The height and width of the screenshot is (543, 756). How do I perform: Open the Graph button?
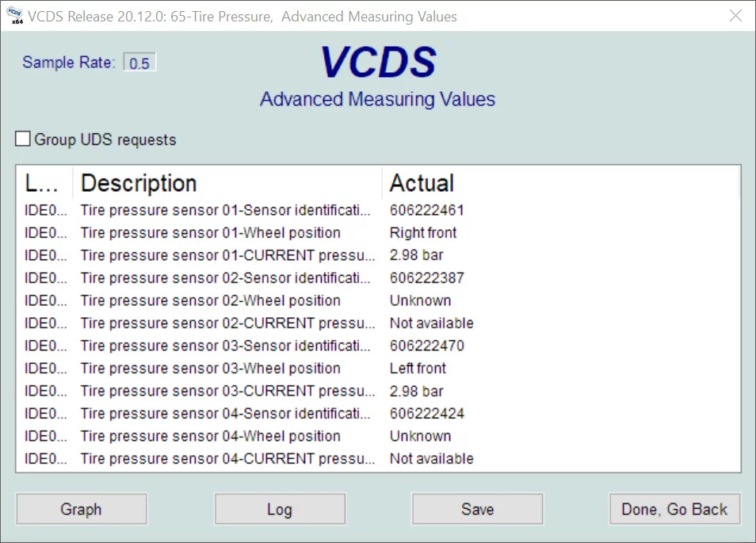(82, 509)
